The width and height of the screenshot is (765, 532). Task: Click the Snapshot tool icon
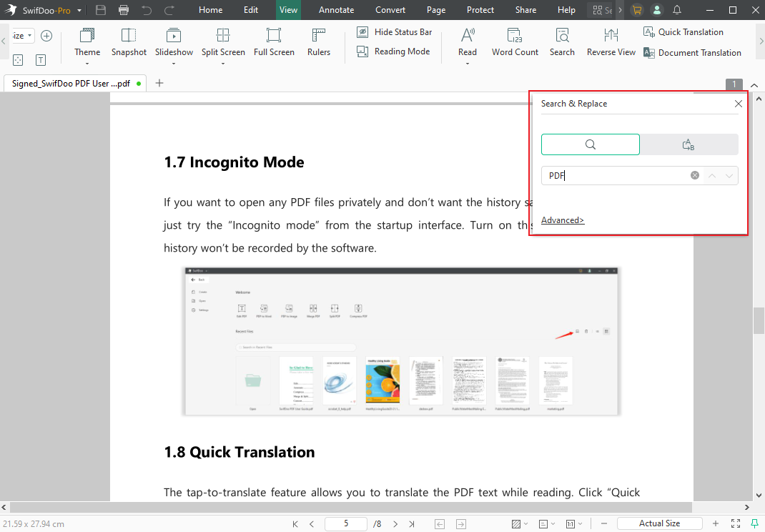coord(129,36)
